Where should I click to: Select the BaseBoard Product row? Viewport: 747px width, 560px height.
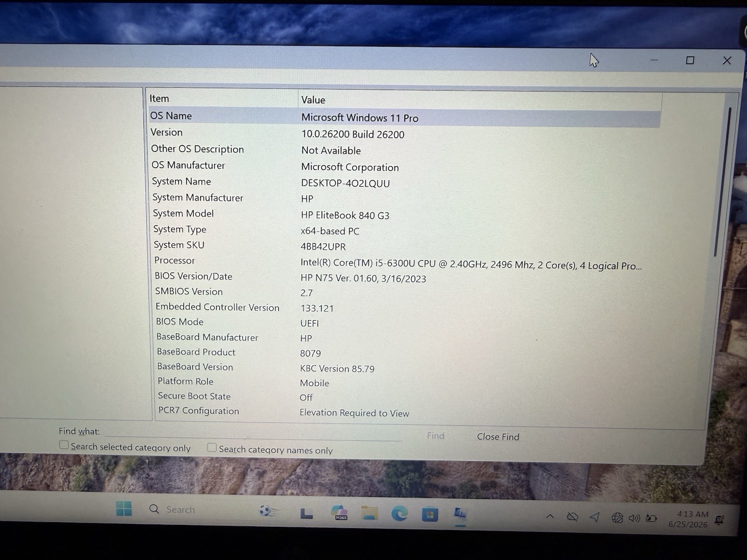[405, 352]
